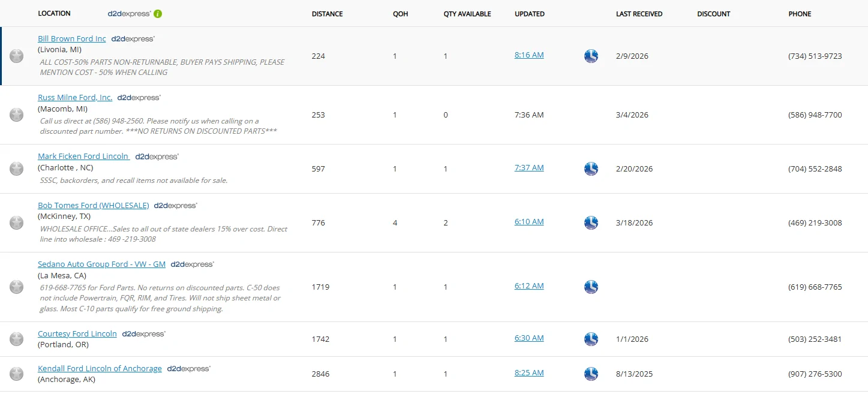Screen dimensions: 868x400
Task: Click last received date 2/9/2026
Action: click(632, 56)
